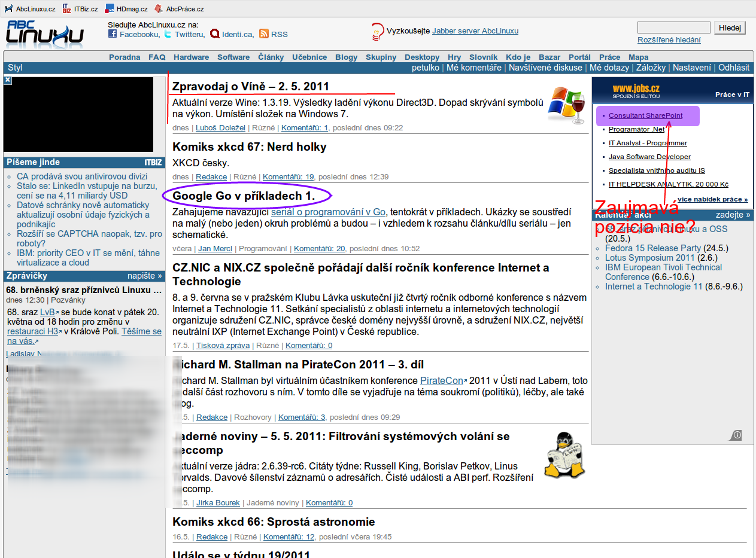
Task: Click napište in Zprávičky header
Action: click(x=145, y=276)
